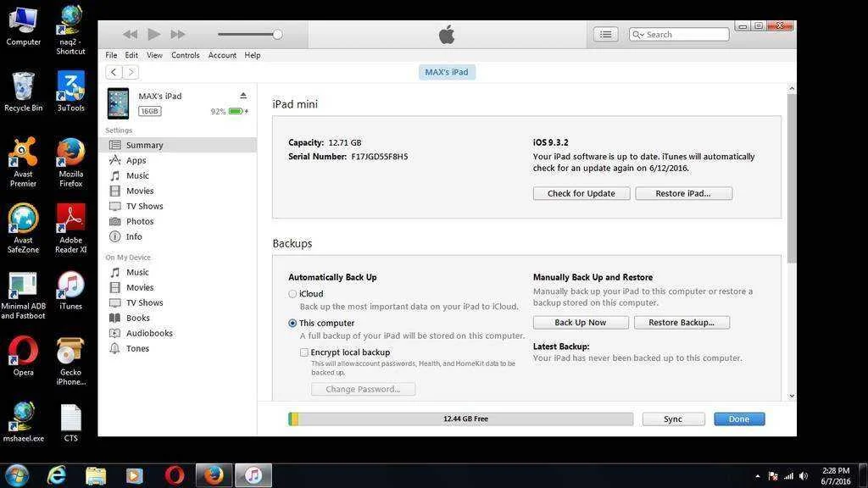Screen dimensions: 868x488
Task: Click the scrollbar down arrow
Action: tap(792, 396)
